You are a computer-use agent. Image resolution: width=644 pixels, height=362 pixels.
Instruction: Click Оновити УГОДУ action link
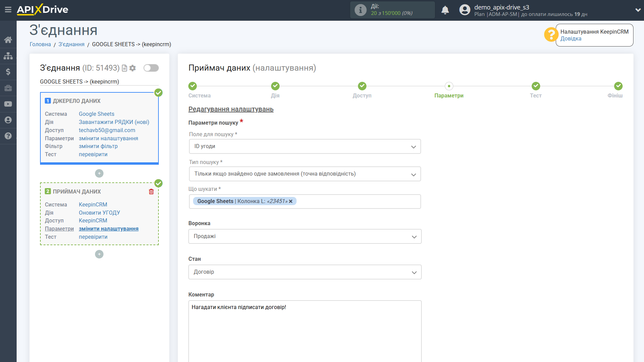pyautogui.click(x=99, y=213)
